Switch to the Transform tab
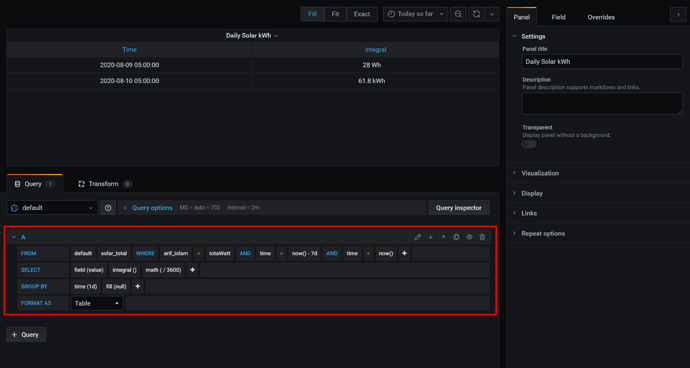Screen dimensions: 690x368 (x=105, y=184)
